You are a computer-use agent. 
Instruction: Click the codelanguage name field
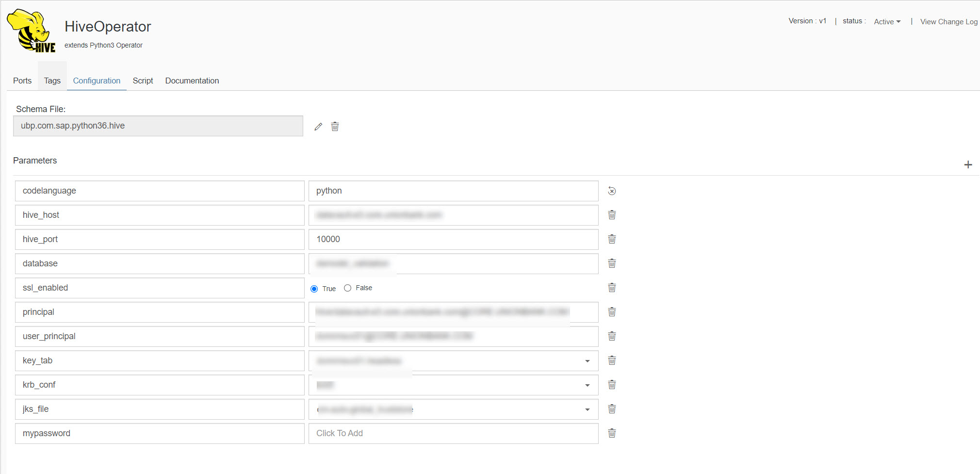click(x=160, y=191)
